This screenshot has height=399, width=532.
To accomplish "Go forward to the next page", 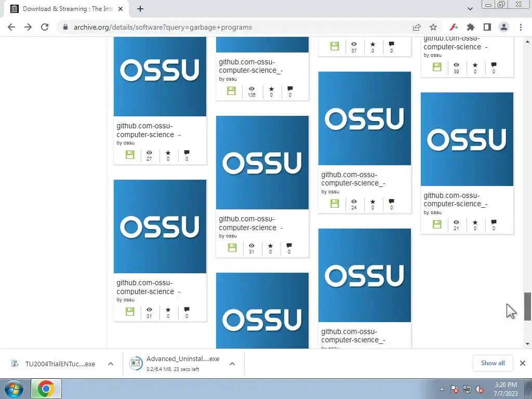I will [x=28, y=27].
